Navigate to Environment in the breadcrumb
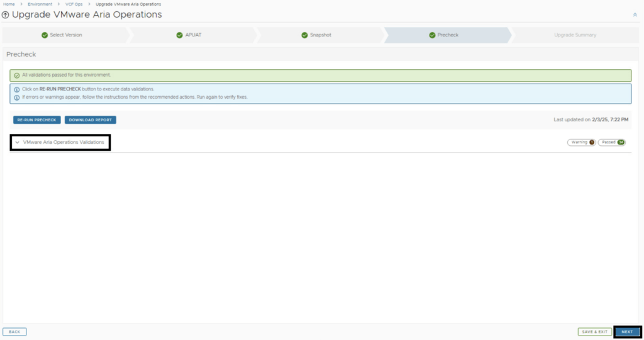 click(x=40, y=4)
